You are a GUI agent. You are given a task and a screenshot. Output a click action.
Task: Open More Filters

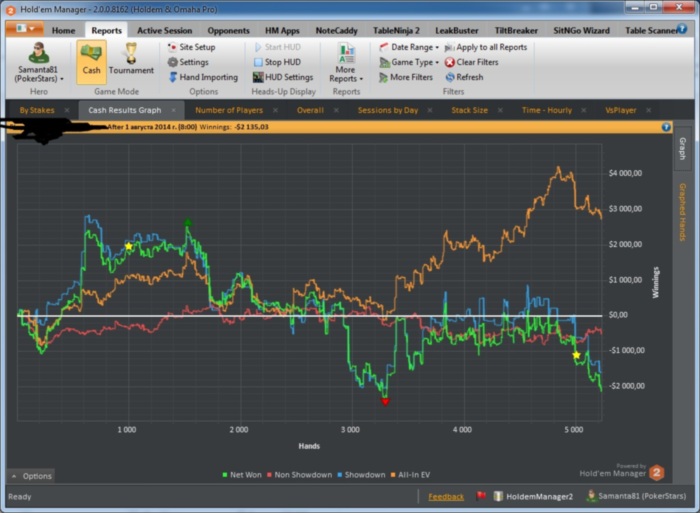point(406,77)
